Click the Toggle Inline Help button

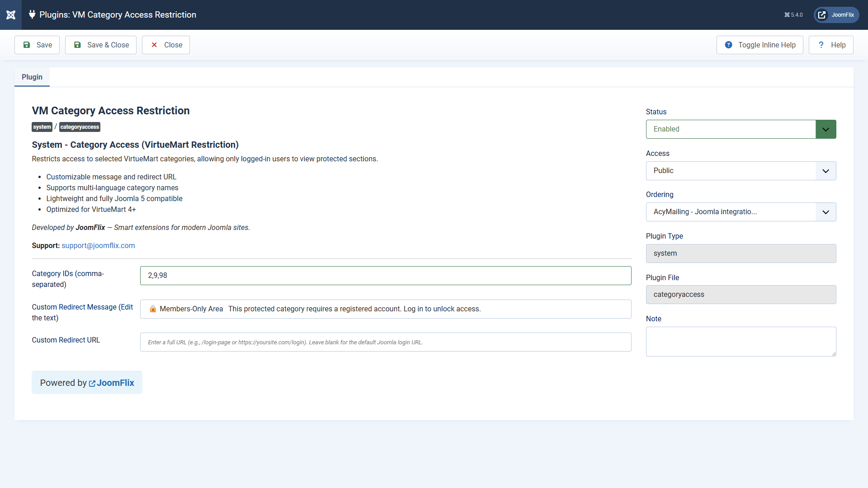(x=759, y=45)
